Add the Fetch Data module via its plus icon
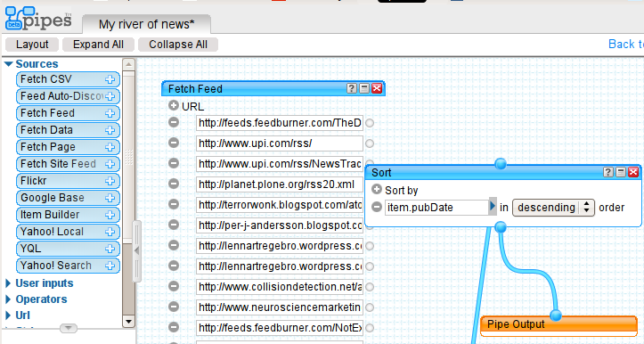Screen dimensions: 644x344 point(110,130)
